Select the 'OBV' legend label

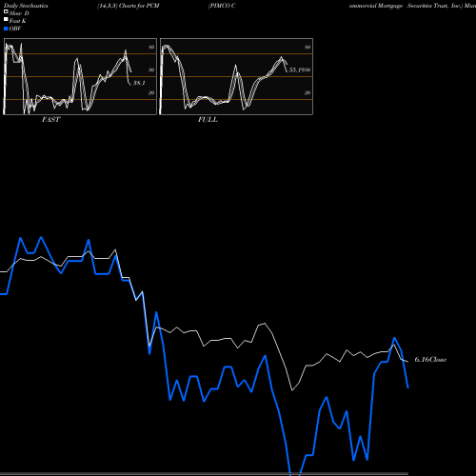15,29
